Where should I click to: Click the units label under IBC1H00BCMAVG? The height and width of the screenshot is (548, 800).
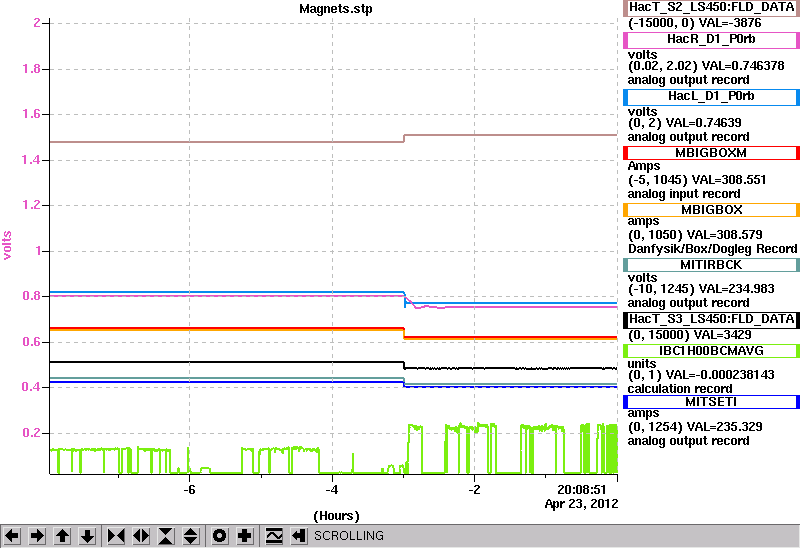pos(642,364)
